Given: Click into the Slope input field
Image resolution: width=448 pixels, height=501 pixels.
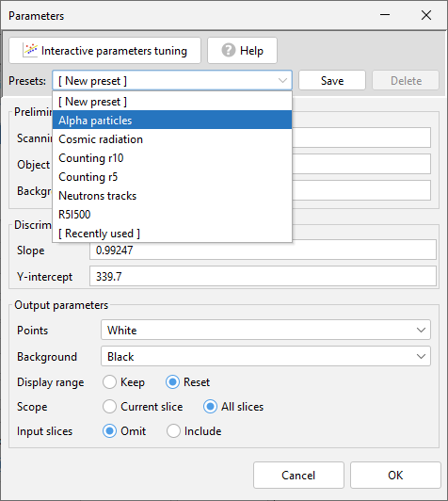Looking at the screenshot, I should point(263,250).
